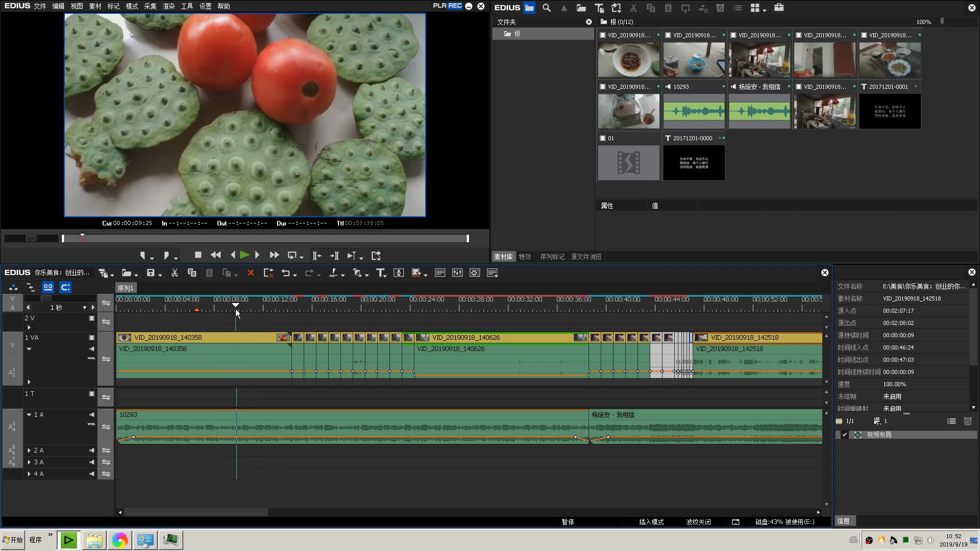Image resolution: width=980 pixels, height=551 pixels.
Task: Open the Save project dropdown arrow
Action: pyautogui.click(x=160, y=275)
